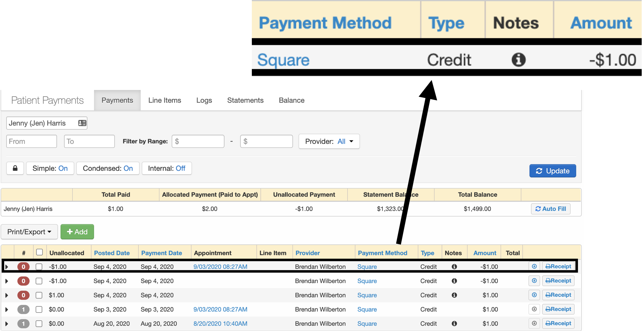Viewport: 644px width, 331px height.
Task: Open the Provider: All dropdown
Action: tap(329, 141)
